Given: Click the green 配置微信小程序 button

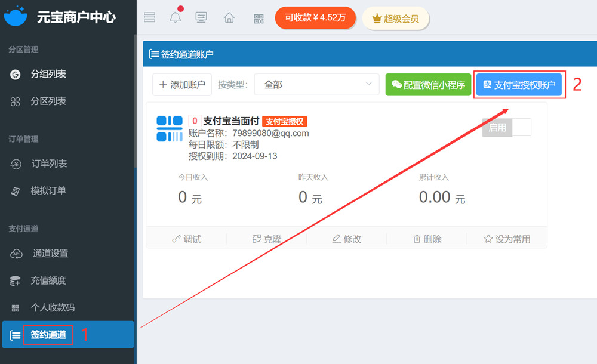Looking at the screenshot, I should point(428,85).
